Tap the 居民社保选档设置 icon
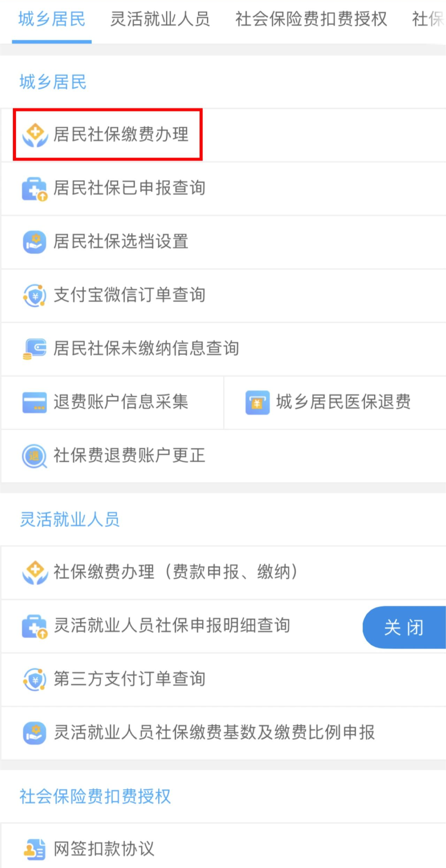 [x=35, y=242]
